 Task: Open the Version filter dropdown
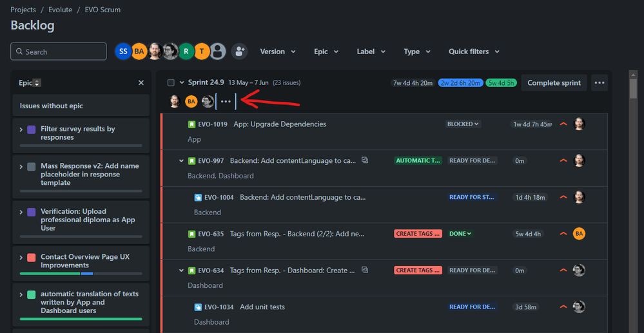pyautogui.click(x=278, y=52)
